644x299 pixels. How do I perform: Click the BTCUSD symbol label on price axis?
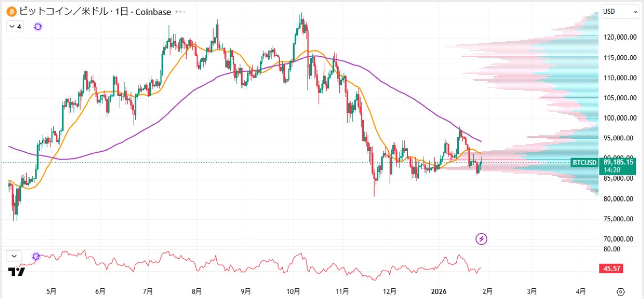tap(585, 162)
